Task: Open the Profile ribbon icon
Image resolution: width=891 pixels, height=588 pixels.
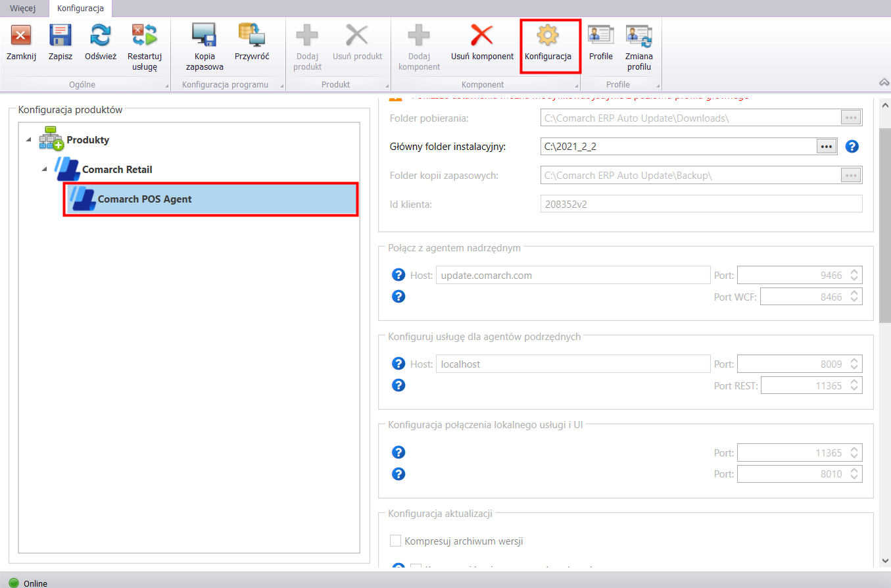Action: [x=600, y=34]
